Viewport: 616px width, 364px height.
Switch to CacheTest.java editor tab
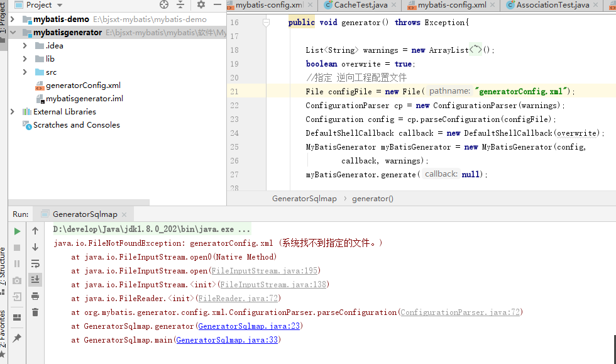pos(361,5)
